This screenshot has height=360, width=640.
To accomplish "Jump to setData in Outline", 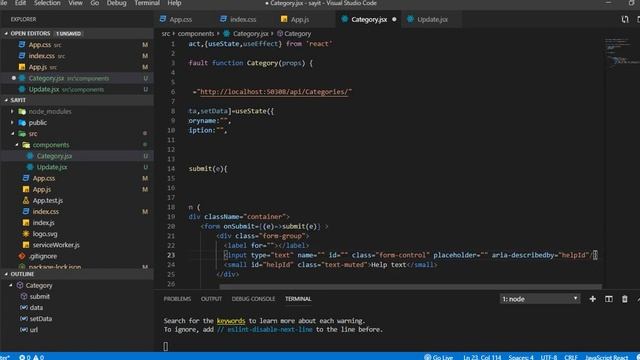I will (x=40, y=318).
